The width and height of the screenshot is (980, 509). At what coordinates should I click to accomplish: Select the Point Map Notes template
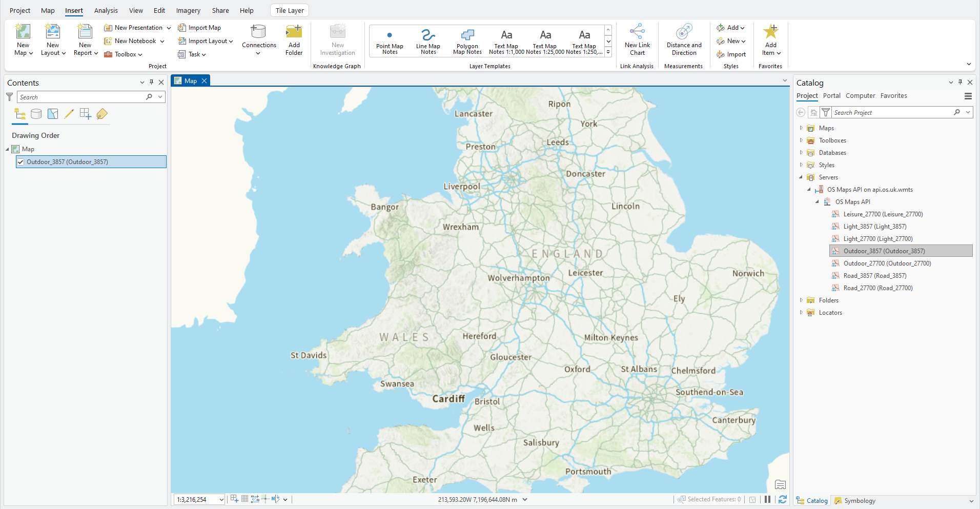(x=390, y=41)
